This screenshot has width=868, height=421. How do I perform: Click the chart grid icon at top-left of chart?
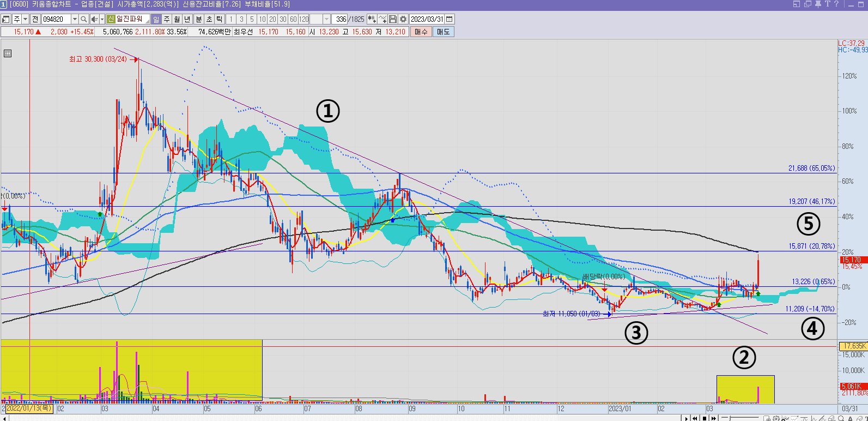tap(8, 53)
